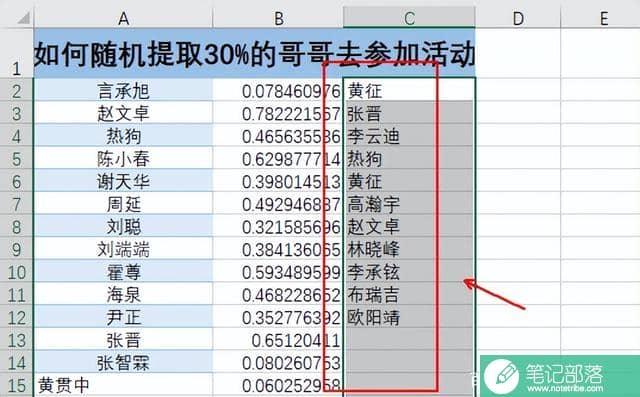Click the cell containing 欧阳靖

click(409, 317)
